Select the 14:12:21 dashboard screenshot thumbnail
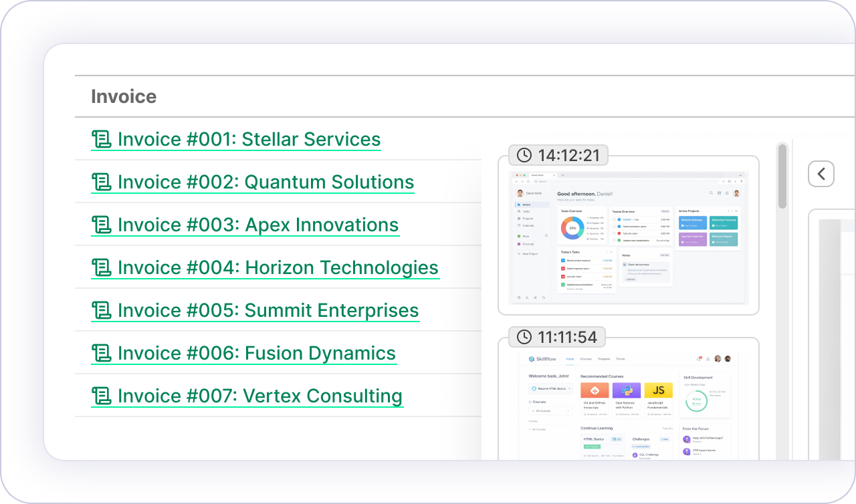Viewport: 856px width, 504px height. pyautogui.click(x=628, y=238)
